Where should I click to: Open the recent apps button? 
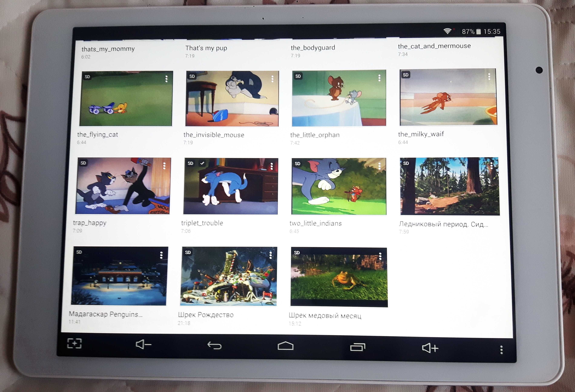(x=358, y=347)
